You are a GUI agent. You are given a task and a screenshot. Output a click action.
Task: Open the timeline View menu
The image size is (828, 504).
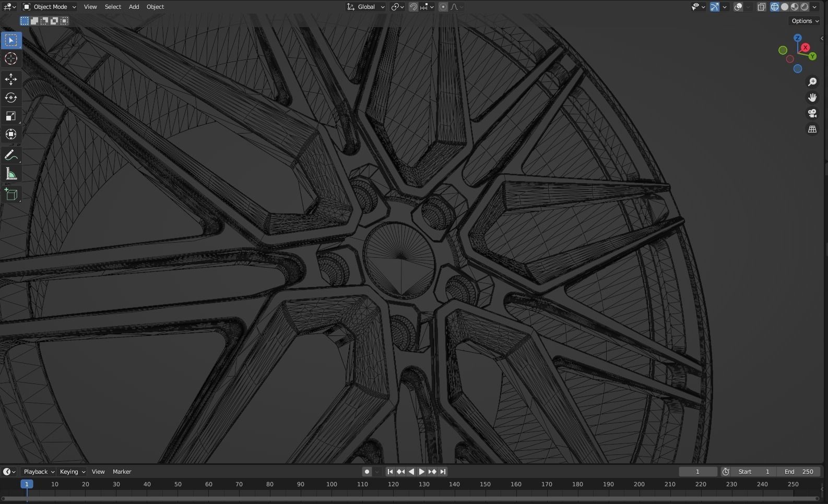(98, 472)
